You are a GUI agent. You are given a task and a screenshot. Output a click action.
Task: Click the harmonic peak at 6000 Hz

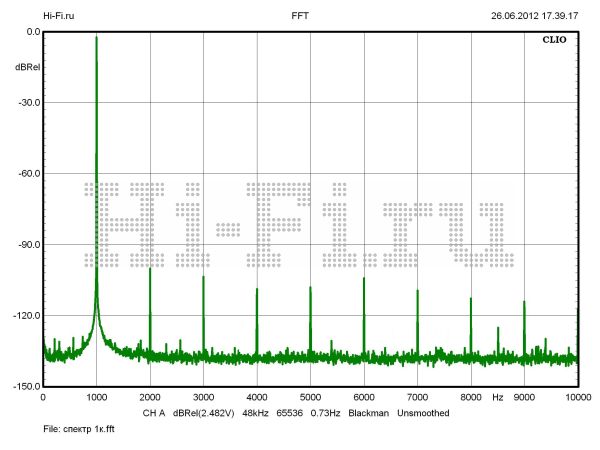tap(364, 281)
